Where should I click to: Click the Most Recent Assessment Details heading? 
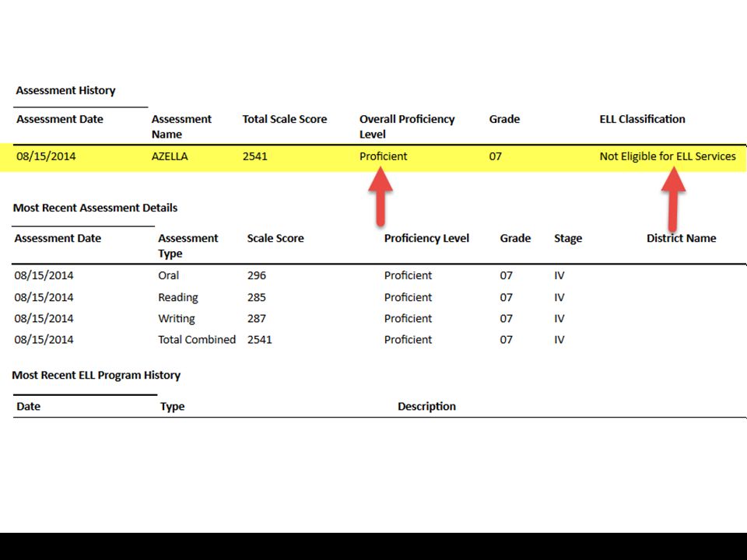95,208
